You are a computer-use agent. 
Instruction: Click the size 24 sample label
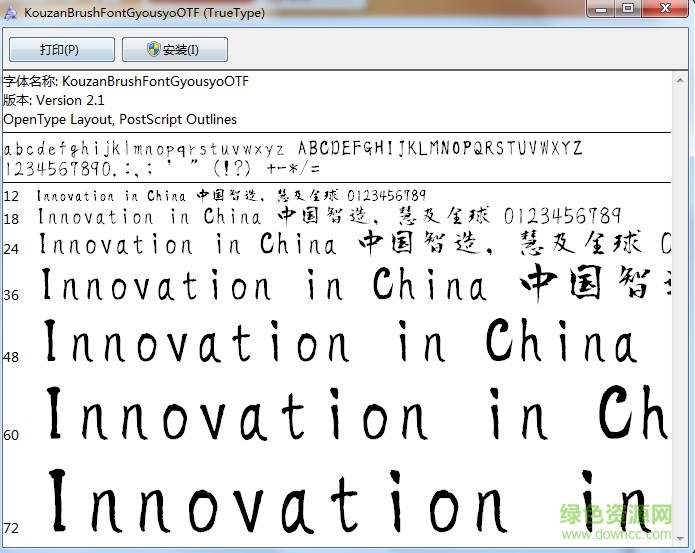click(x=11, y=249)
